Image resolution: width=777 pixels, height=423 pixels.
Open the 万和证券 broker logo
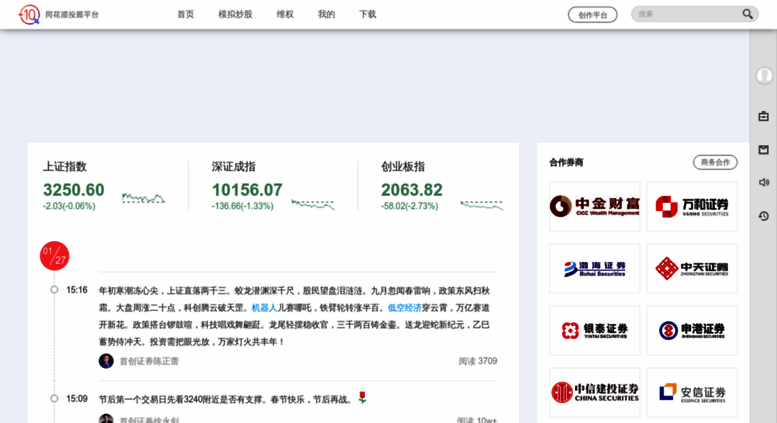[692, 207]
